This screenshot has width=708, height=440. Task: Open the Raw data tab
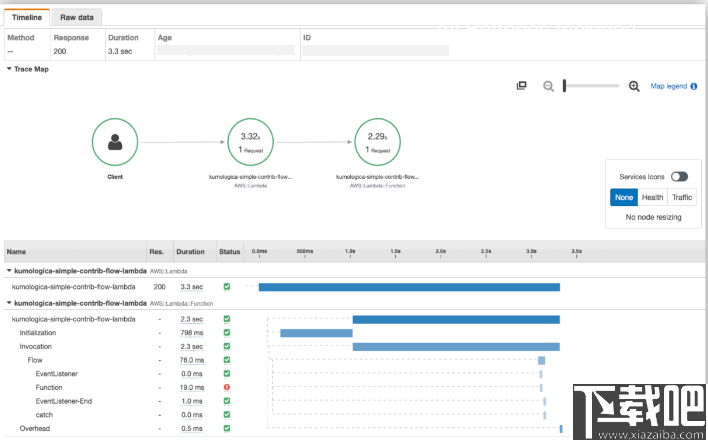(x=77, y=17)
